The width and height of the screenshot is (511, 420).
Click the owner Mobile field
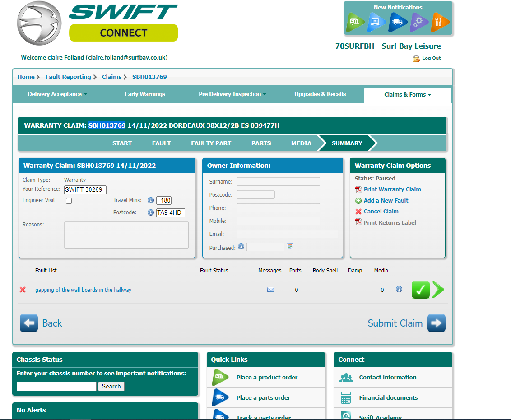pyautogui.click(x=279, y=221)
